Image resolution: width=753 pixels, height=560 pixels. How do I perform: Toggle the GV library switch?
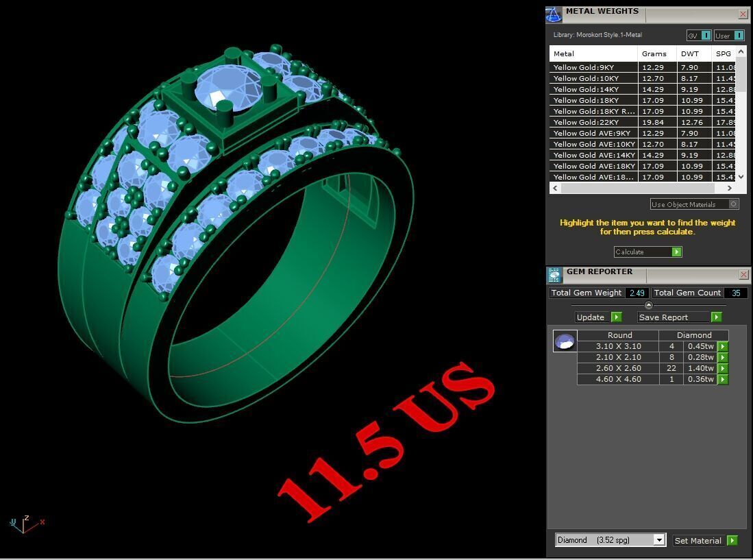699,36
